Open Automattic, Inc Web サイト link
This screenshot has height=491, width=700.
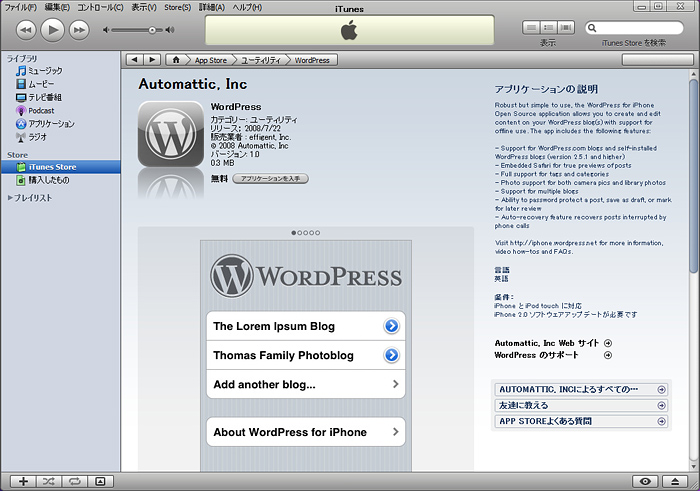pos(546,343)
